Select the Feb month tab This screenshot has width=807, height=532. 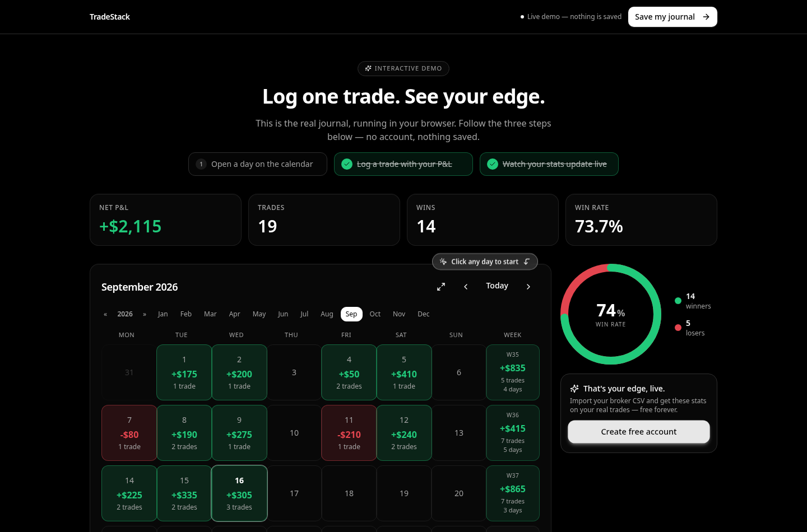click(x=186, y=314)
